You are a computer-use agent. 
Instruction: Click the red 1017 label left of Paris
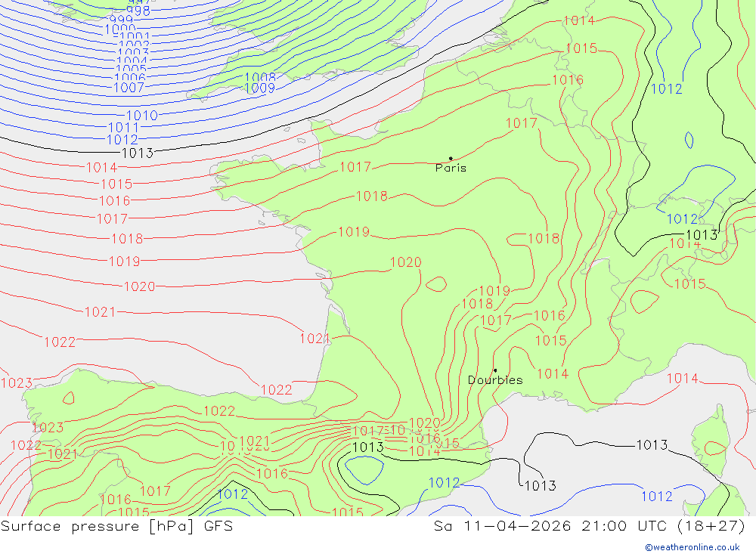tap(355, 167)
